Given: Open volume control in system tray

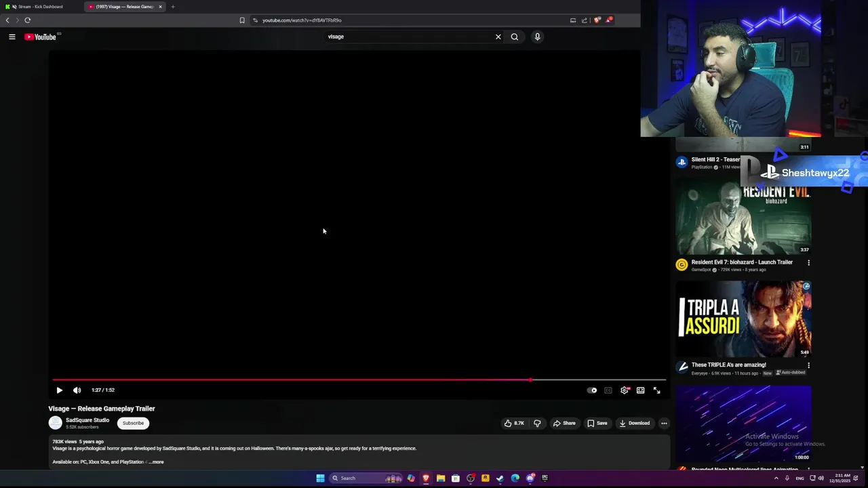Looking at the screenshot, I should tap(821, 479).
